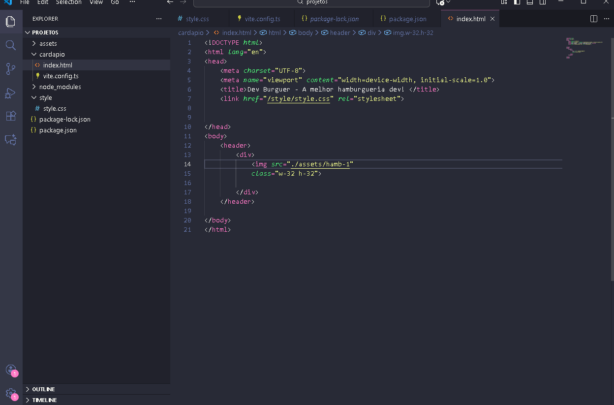The height and width of the screenshot is (405, 614).
Task: Open style.css in the explorer tree
Action: tap(54, 108)
